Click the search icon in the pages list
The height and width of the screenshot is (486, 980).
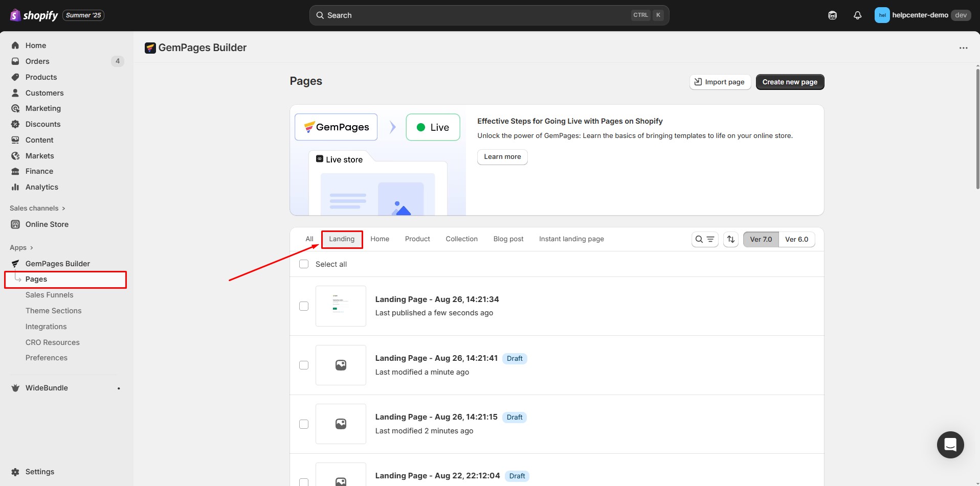tap(699, 239)
